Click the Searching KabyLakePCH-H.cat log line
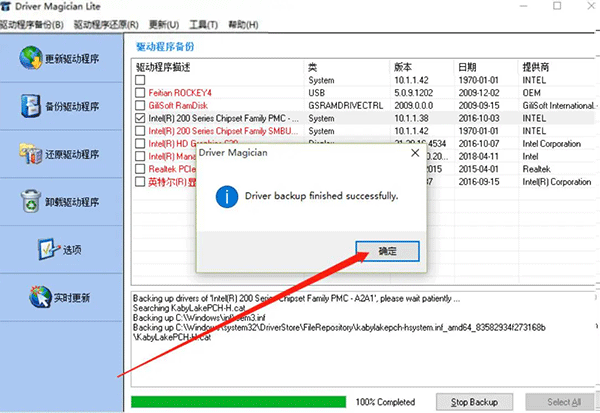 (189, 308)
